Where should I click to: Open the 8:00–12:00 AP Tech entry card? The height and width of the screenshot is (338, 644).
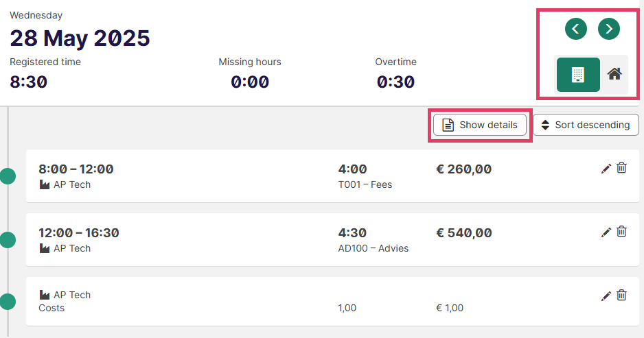pos(332,176)
